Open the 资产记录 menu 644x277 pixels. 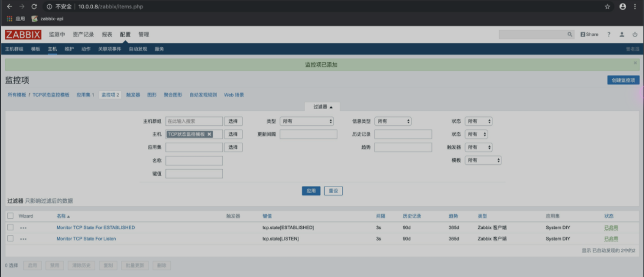coord(83,35)
